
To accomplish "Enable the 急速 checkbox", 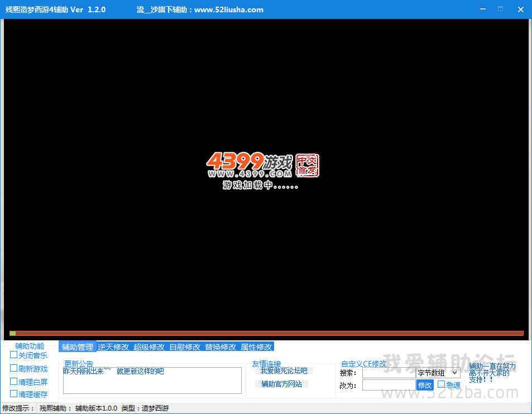I will tap(441, 384).
